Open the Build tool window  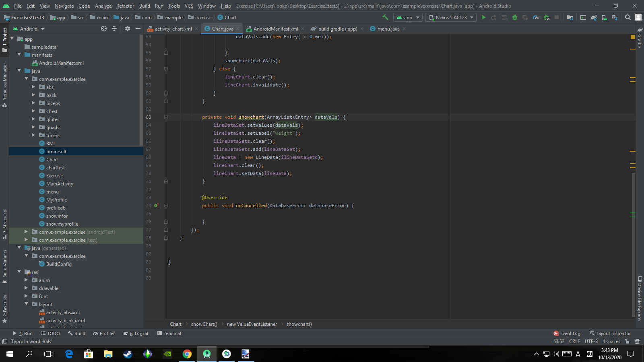coord(76,333)
